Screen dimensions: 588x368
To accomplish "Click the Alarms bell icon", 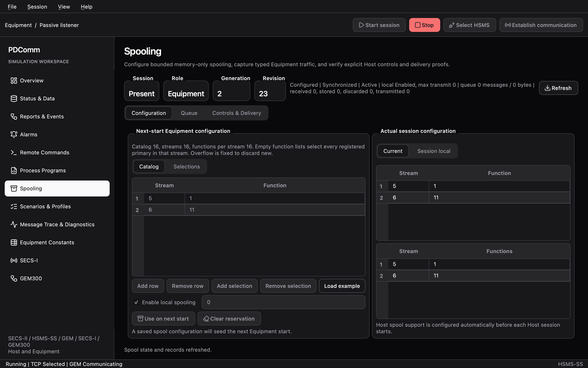I will 14,135.
